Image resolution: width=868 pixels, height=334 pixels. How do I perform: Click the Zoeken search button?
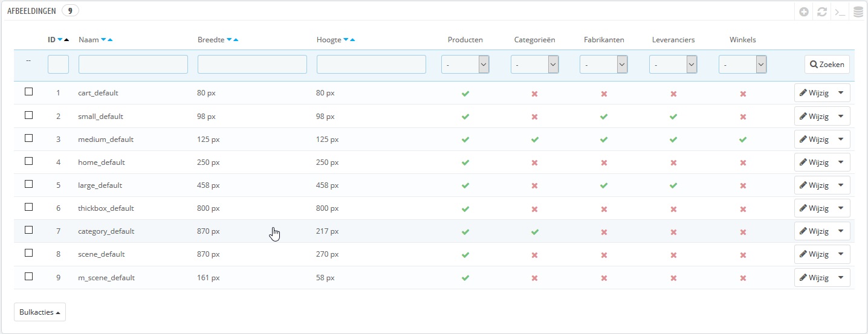[x=827, y=65]
